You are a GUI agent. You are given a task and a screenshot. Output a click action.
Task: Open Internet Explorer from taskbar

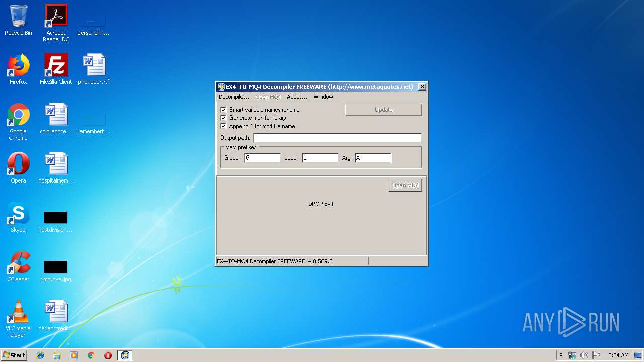[40, 355]
